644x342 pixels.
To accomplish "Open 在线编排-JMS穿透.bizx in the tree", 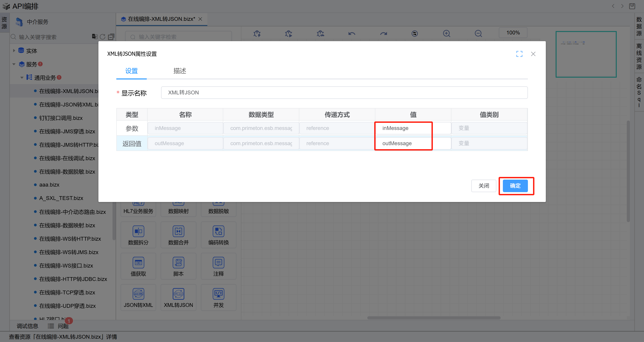I will [x=67, y=132].
